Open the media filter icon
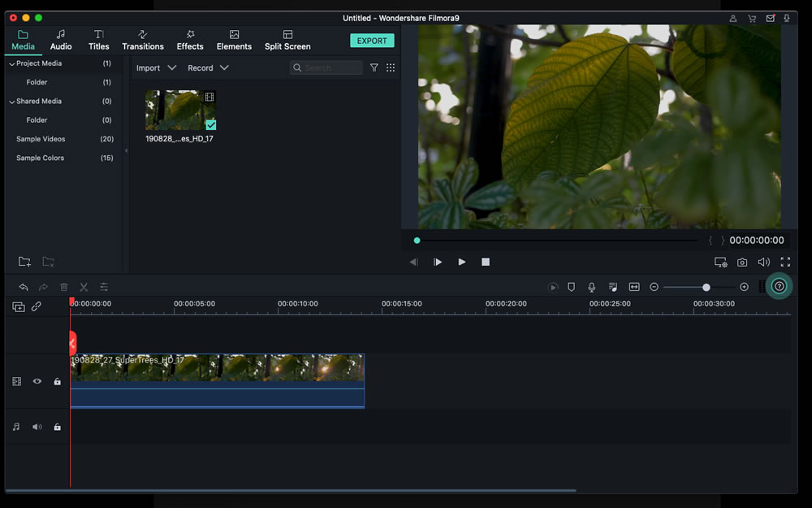The width and height of the screenshot is (812, 508). pos(374,68)
